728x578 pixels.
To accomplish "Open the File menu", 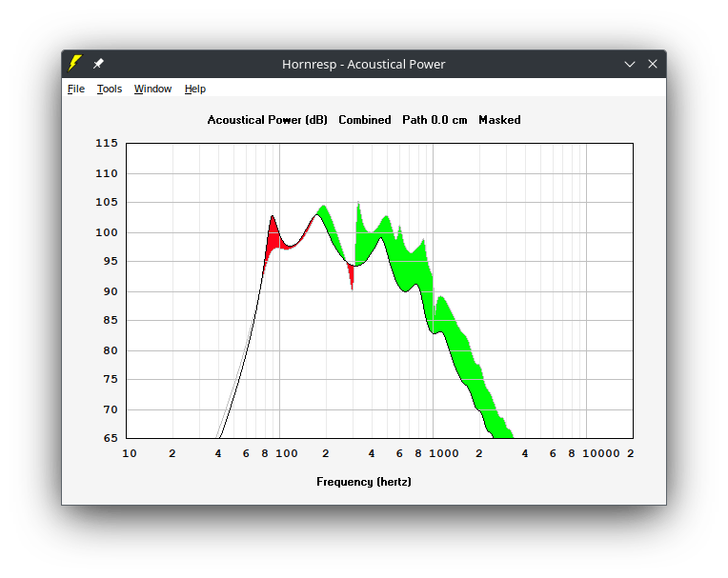I will pyautogui.click(x=76, y=89).
